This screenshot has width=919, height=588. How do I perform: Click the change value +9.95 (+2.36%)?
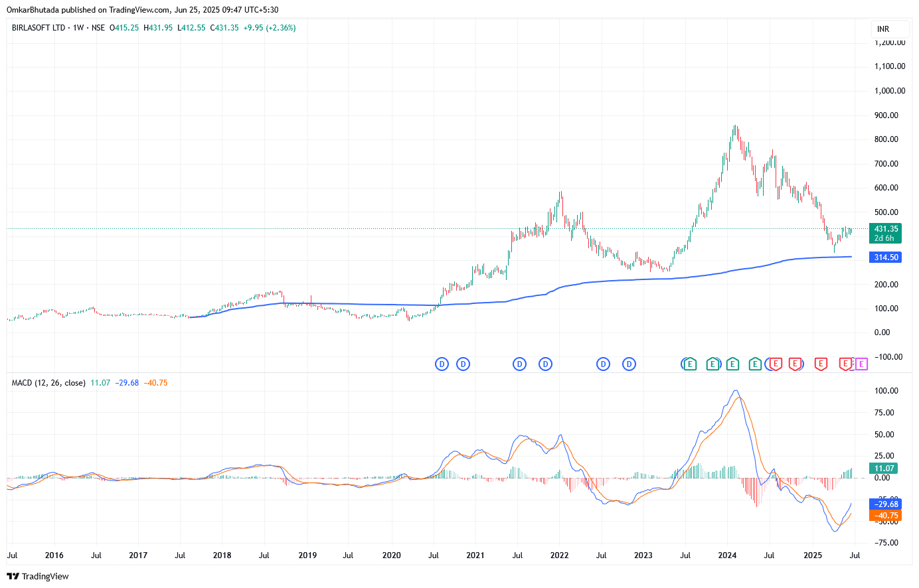pos(270,28)
